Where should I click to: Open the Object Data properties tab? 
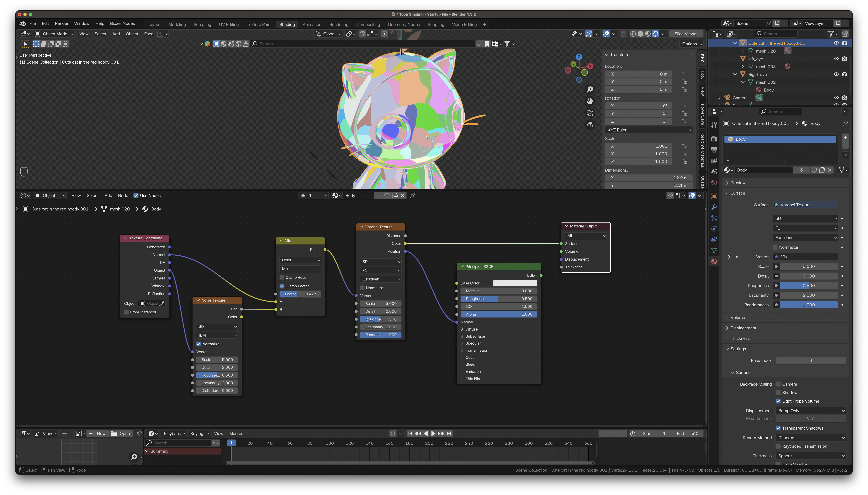pyautogui.click(x=714, y=251)
